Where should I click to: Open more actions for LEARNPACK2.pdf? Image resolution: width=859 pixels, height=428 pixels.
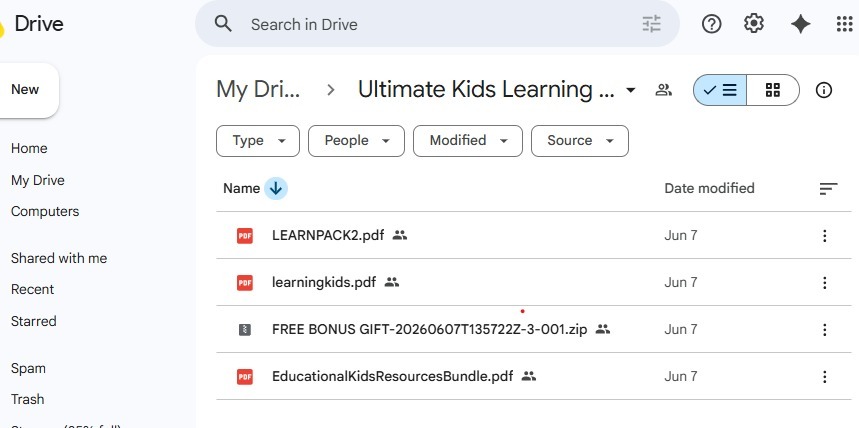(x=824, y=236)
